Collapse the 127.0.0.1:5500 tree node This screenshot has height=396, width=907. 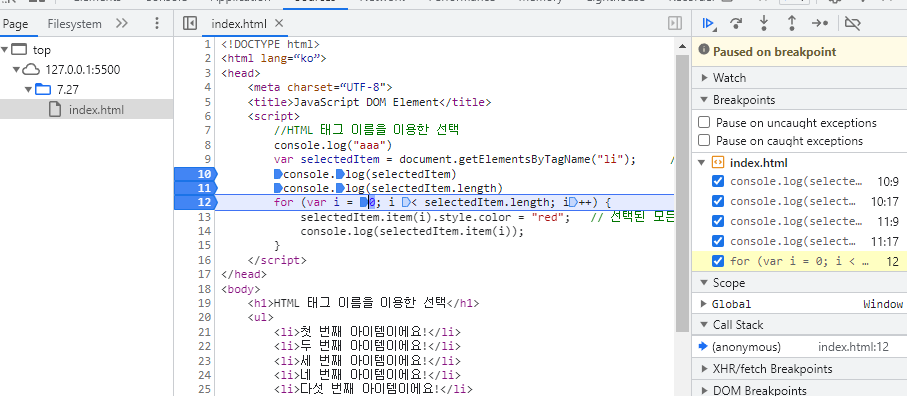coord(16,70)
